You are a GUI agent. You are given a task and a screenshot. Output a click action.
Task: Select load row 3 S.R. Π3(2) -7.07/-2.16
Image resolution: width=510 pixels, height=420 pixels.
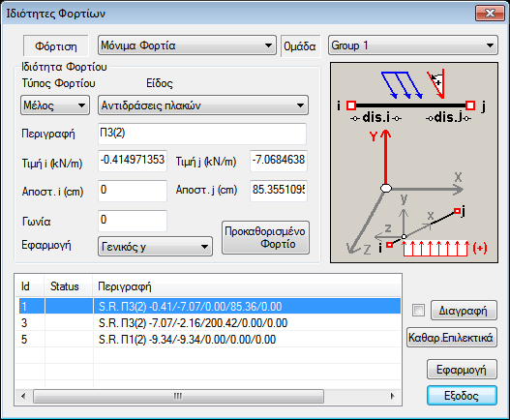209,322
